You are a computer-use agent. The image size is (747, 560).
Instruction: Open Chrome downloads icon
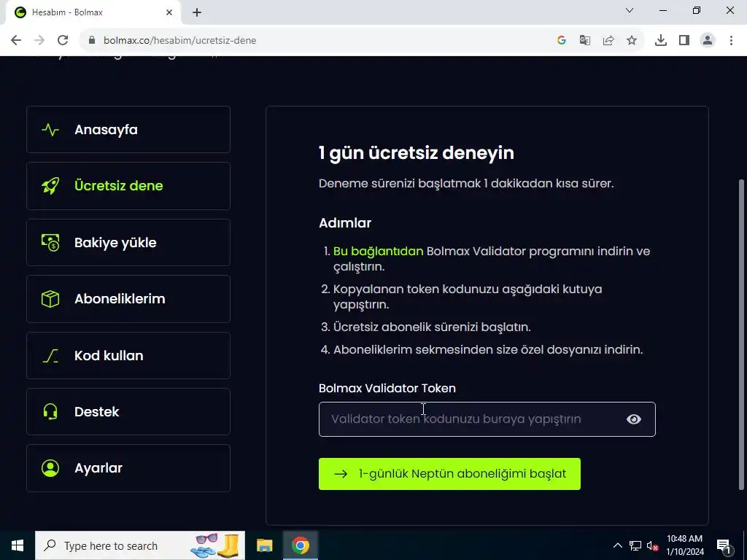pos(661,41)
